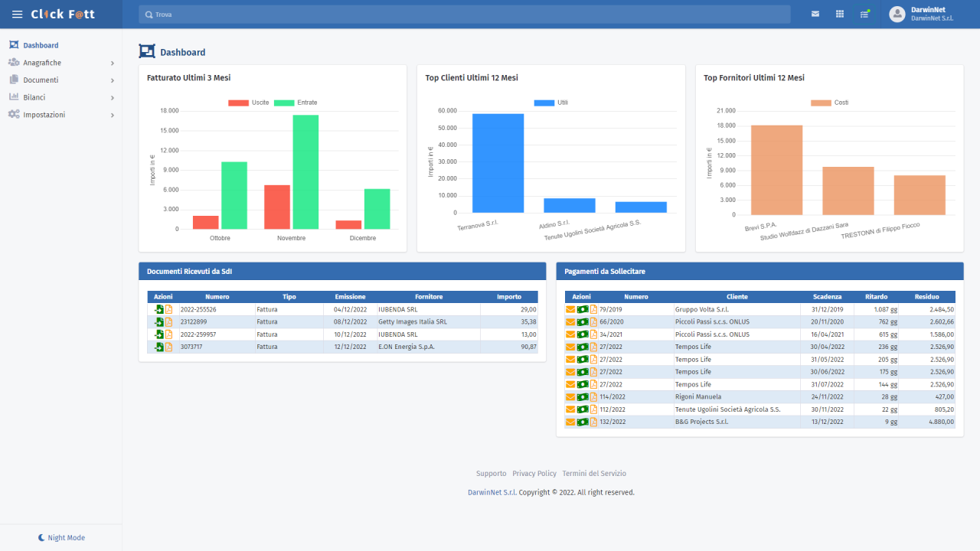Viewport: 980px width, 551px height.
Task: Open the Privacy Policy footer link
Action: 534,474
